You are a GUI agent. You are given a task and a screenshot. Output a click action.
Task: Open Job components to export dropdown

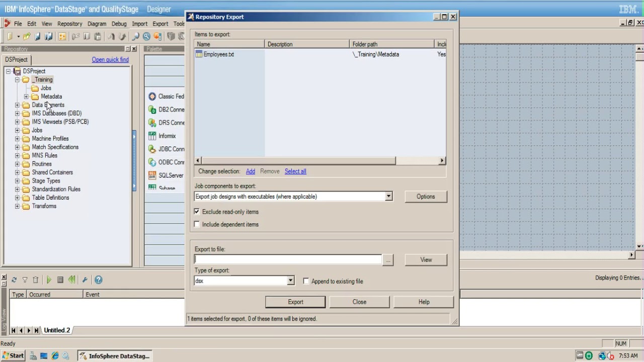388,197
